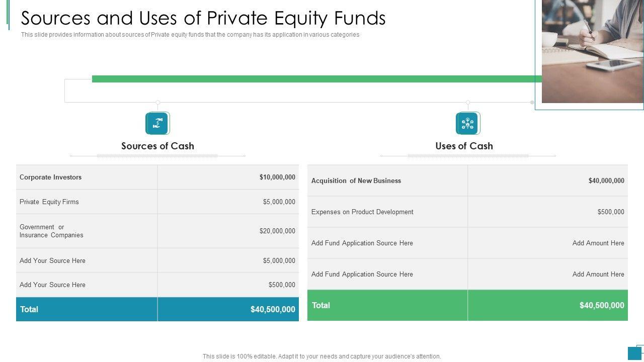Image resolution: width=644 pixels, height=362 pixels.
Task: Select the Corporate Investors row label
Action: point(50,177)
